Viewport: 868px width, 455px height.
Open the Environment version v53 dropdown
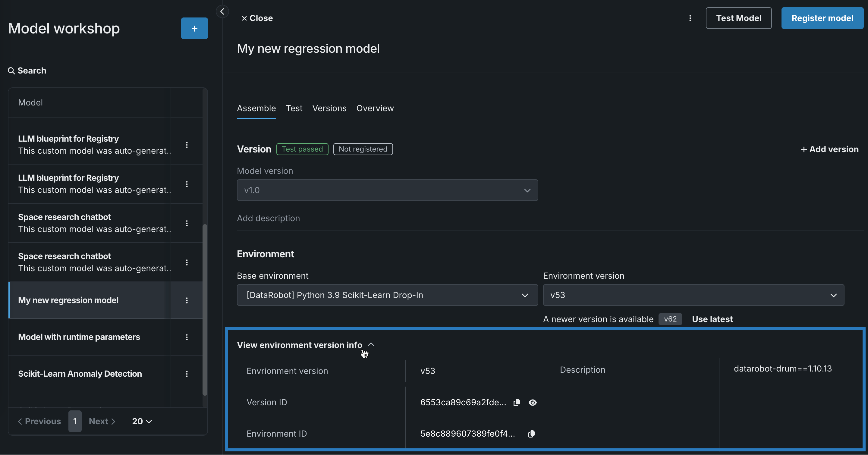pyautogui.click(x=693, y=295)
